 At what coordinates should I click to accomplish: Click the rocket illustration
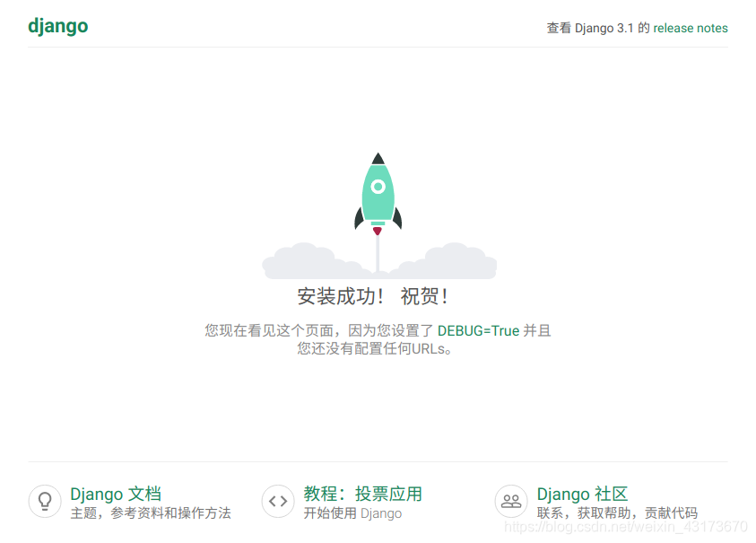click(x=378, y=215)
